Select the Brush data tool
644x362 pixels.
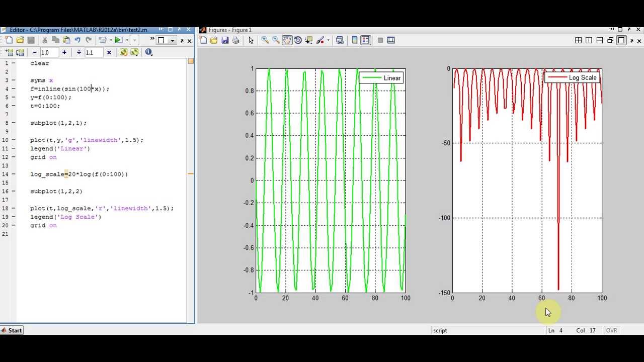pos(320,40)
